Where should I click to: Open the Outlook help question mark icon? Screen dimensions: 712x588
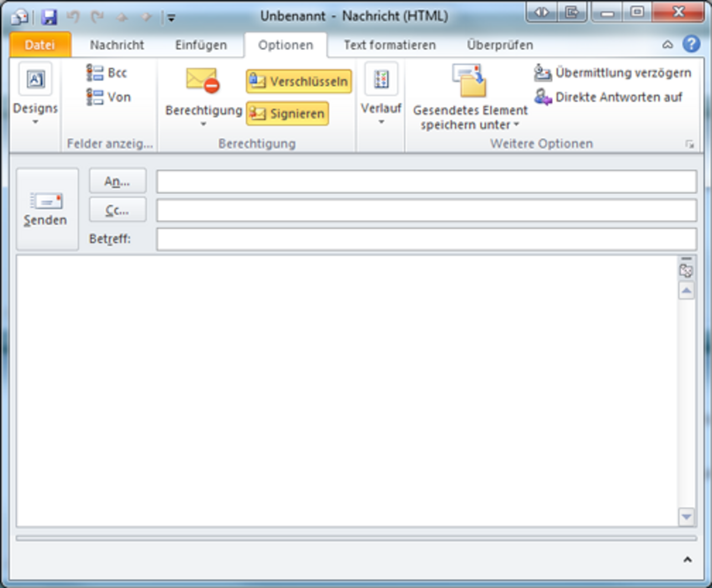tap(691, 45)
